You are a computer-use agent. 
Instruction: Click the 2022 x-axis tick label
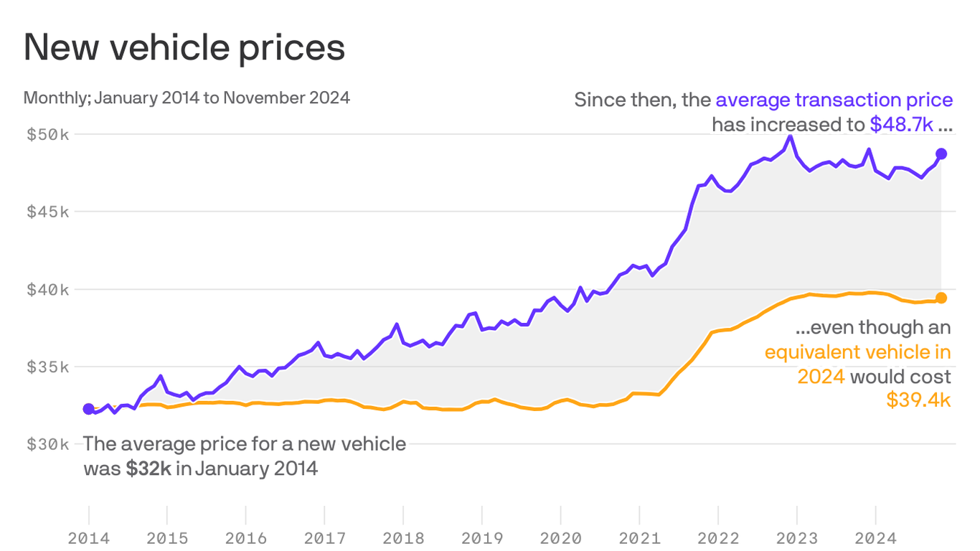coord(718,537)
